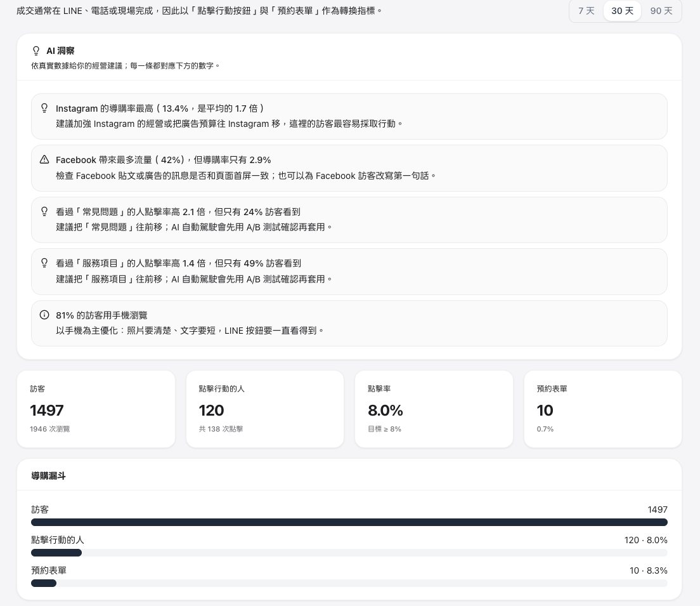The width and height of the screenshot is (700, 606).
Task: Click the 成交通常在 LINE description text
Action: click(199, 11)
